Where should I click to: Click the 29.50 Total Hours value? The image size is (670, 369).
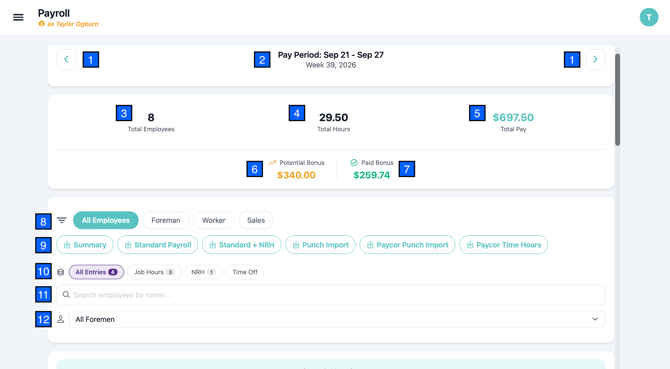[334, 117]
